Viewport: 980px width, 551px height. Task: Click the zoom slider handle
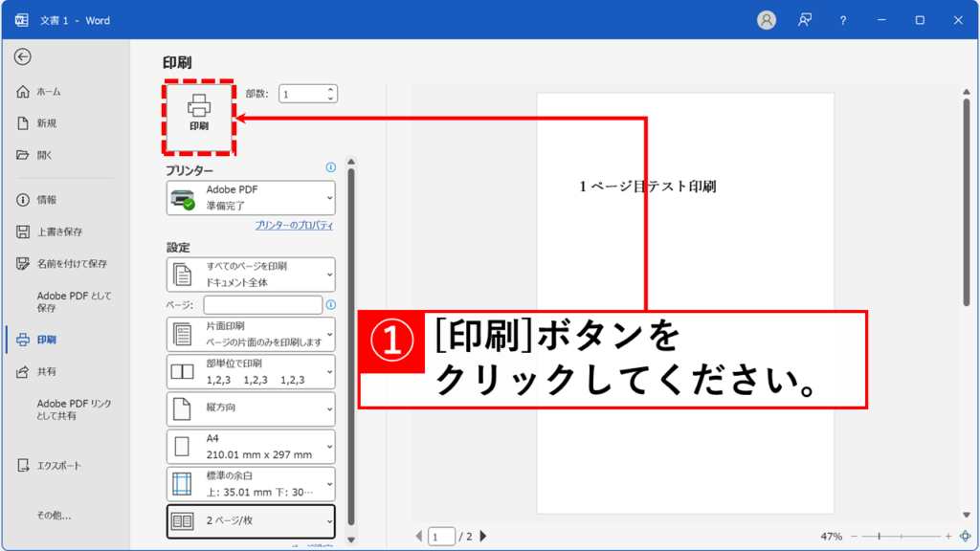880,536
